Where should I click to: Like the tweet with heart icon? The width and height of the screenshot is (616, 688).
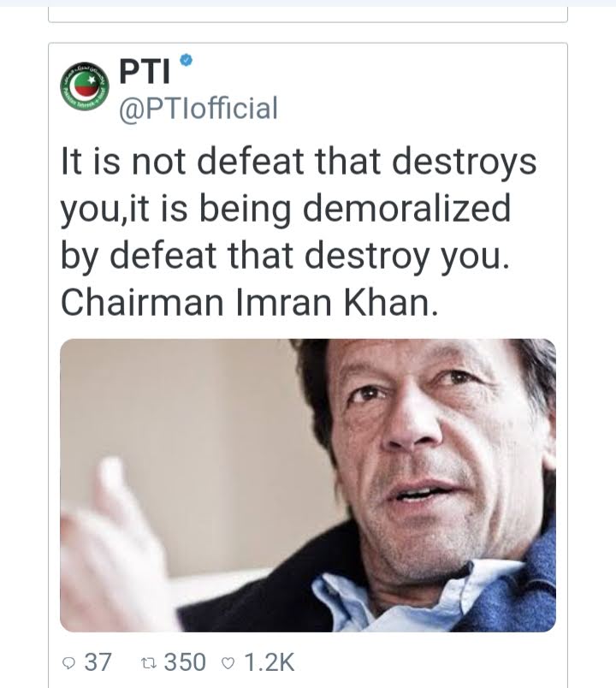(228, 663)
